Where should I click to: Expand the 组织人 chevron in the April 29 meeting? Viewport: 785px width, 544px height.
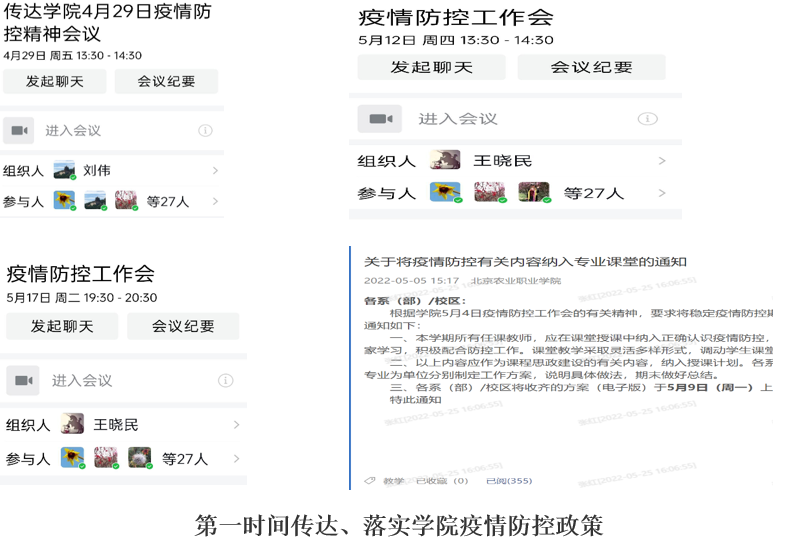[215, 171]
